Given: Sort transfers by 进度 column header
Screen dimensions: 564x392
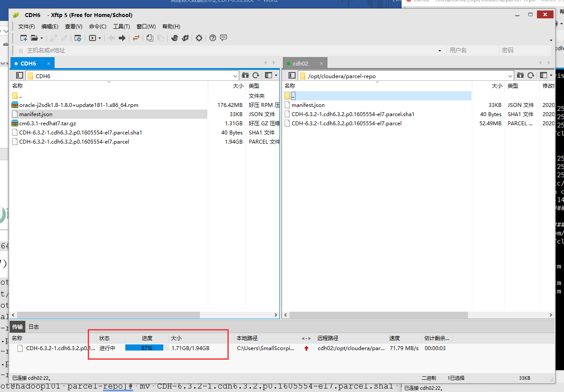Looking at the screenshot, I should (x=147, y=338).
